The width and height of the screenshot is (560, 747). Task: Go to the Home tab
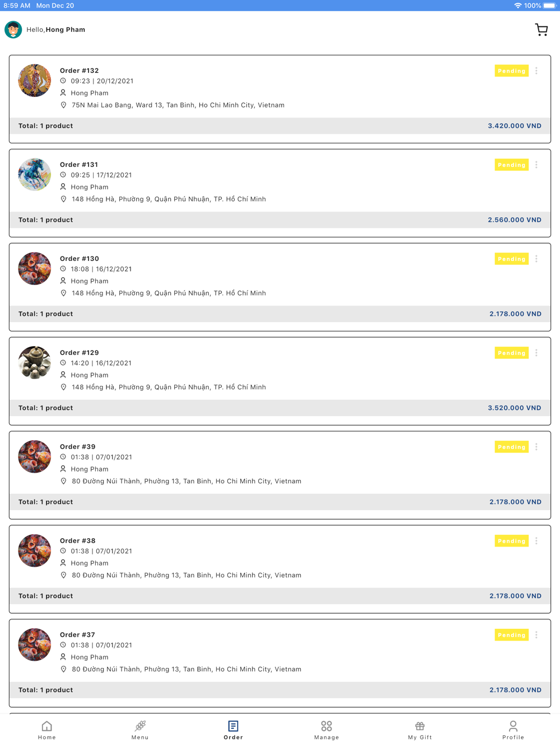[x=47, y=730]
